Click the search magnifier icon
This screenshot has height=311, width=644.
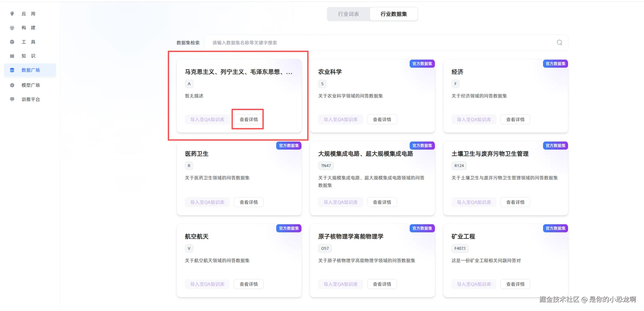click(559, 42)
